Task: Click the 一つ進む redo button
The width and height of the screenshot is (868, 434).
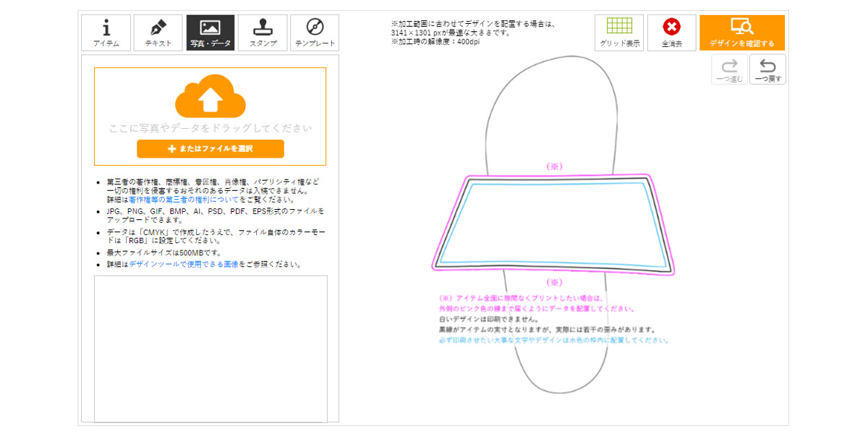Action: [729, 69]
